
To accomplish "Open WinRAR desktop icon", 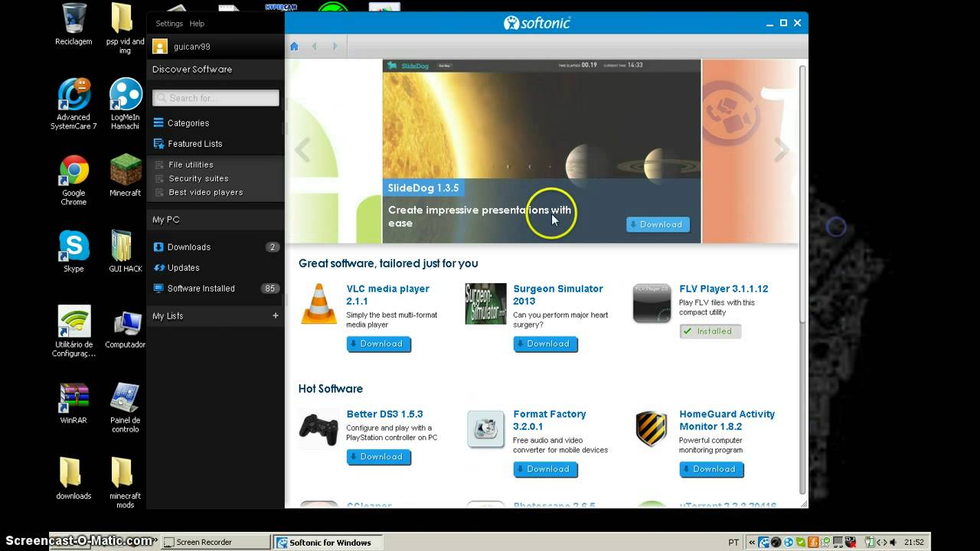I will tap(73, 403).
